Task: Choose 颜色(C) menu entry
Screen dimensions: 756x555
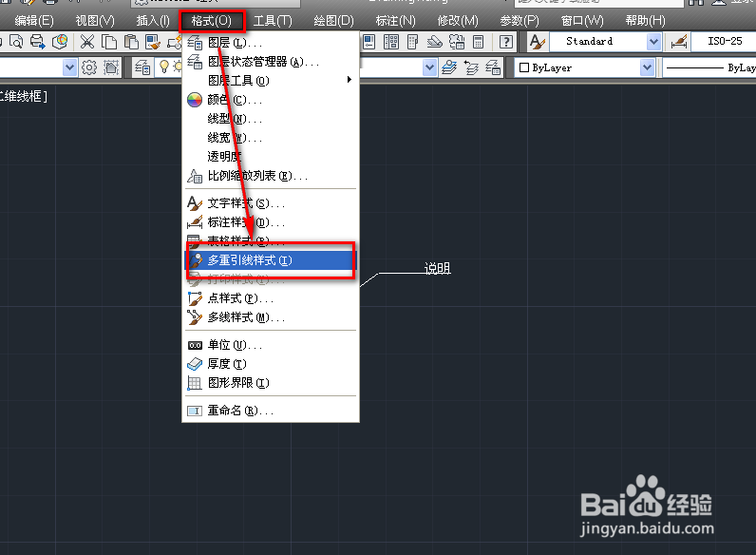Action: pyautogui.click(x=271, y=100)
